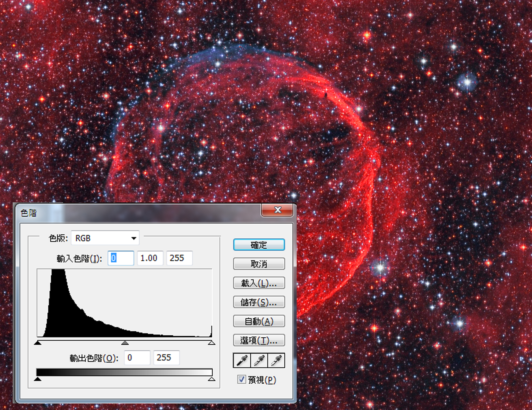
Task: Click the input highlight 255 field
Action: [x=179, y=258]
